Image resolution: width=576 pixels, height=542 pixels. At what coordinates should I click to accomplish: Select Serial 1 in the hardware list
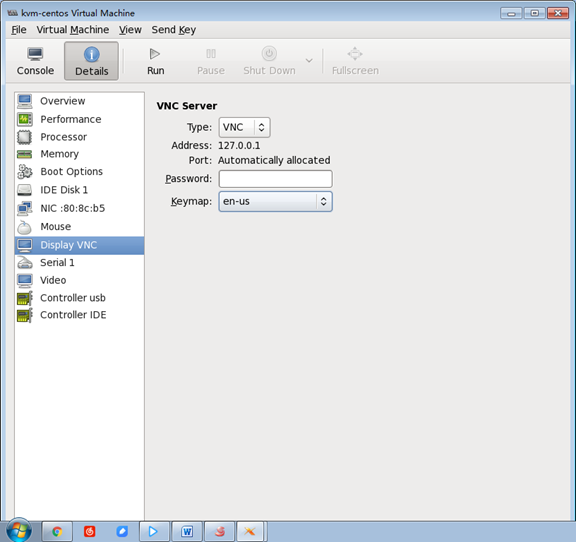pyautogui.click(x=79, y=263)
